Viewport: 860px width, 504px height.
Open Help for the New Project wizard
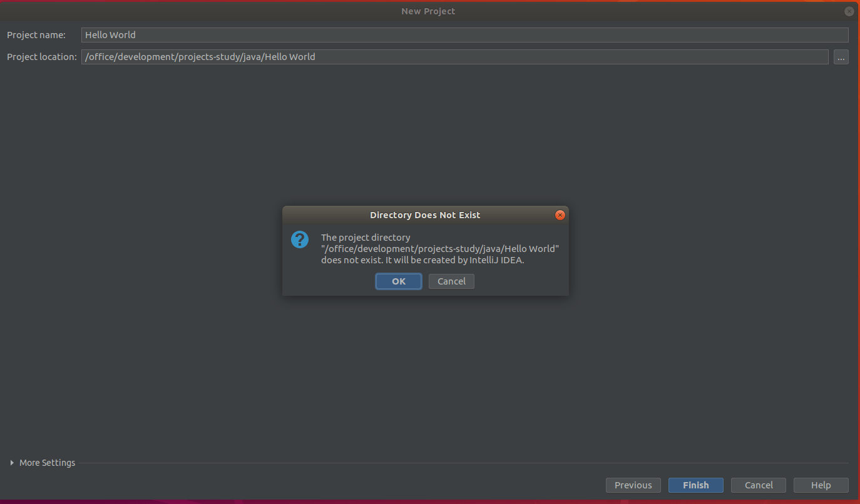click(x=821, y=485)
